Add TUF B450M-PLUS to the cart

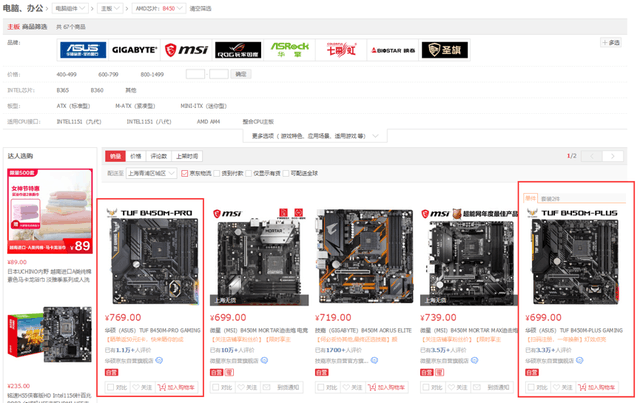(597, 387)
